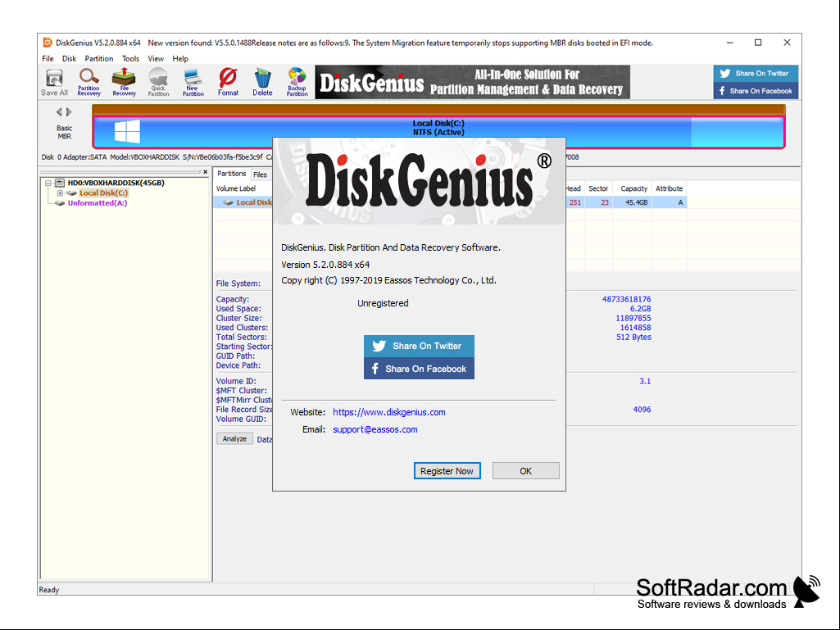This screenshot has height=630, width=840.
Task: Create a New Partition from the toolbar
Action: click(193, 83)
